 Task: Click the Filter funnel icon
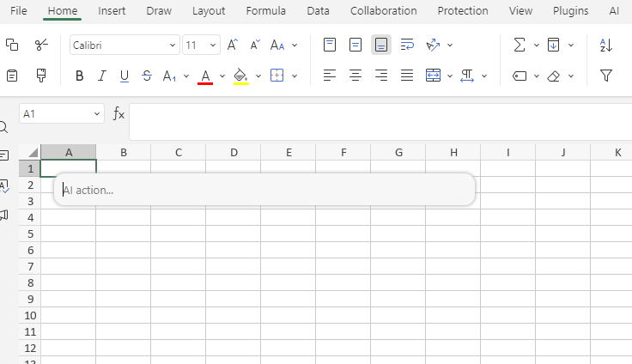[x=606, y=76]
